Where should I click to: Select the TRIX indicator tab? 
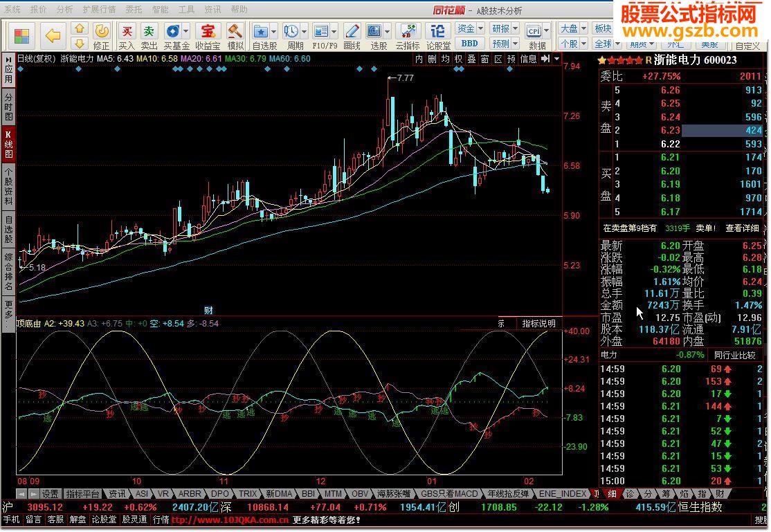(247, 494)
